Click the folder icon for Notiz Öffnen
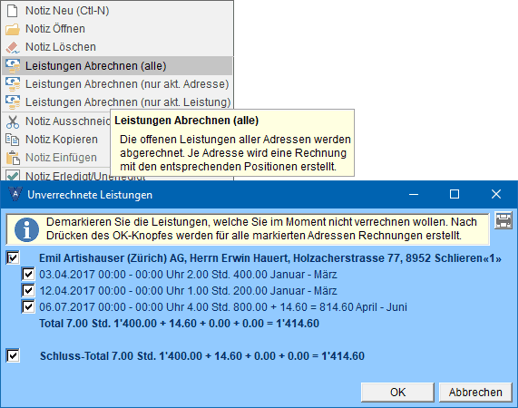This screenshot has height=408, width=518. coord(12,29)
